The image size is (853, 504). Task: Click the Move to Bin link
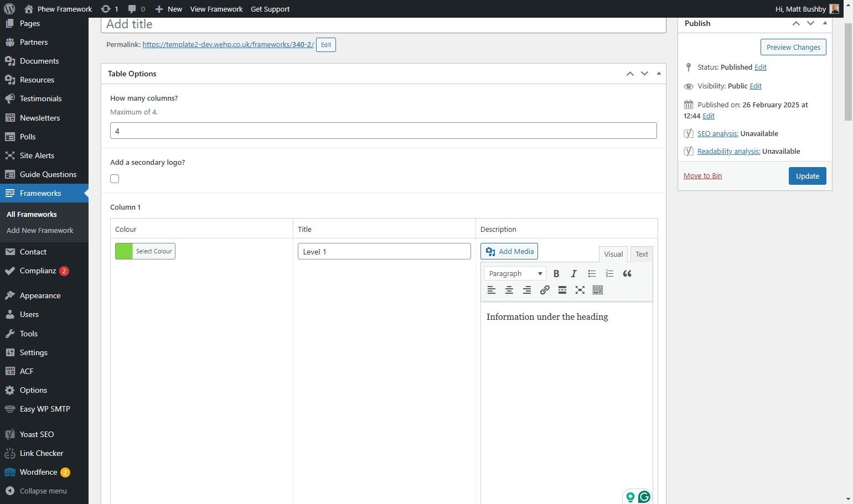702,175
